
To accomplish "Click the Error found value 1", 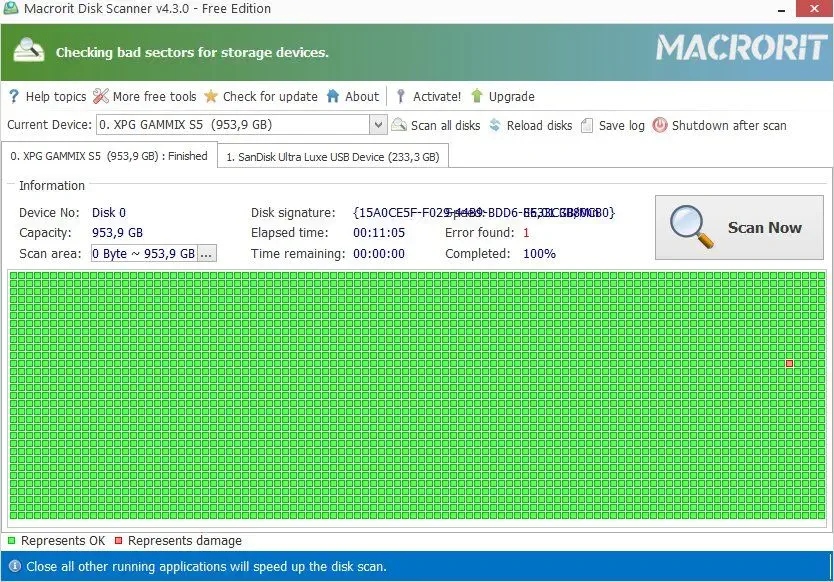I will point(526,232).
